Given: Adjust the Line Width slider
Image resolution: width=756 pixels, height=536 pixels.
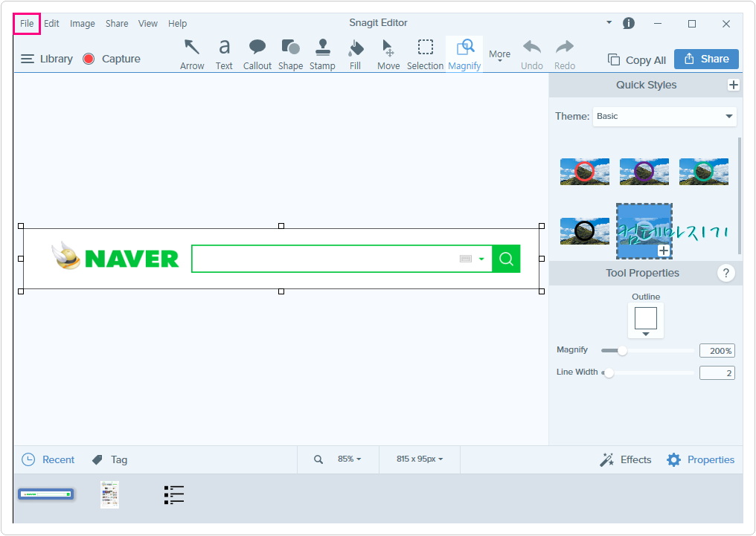Looking at the screenshot, I should point(609,372).
